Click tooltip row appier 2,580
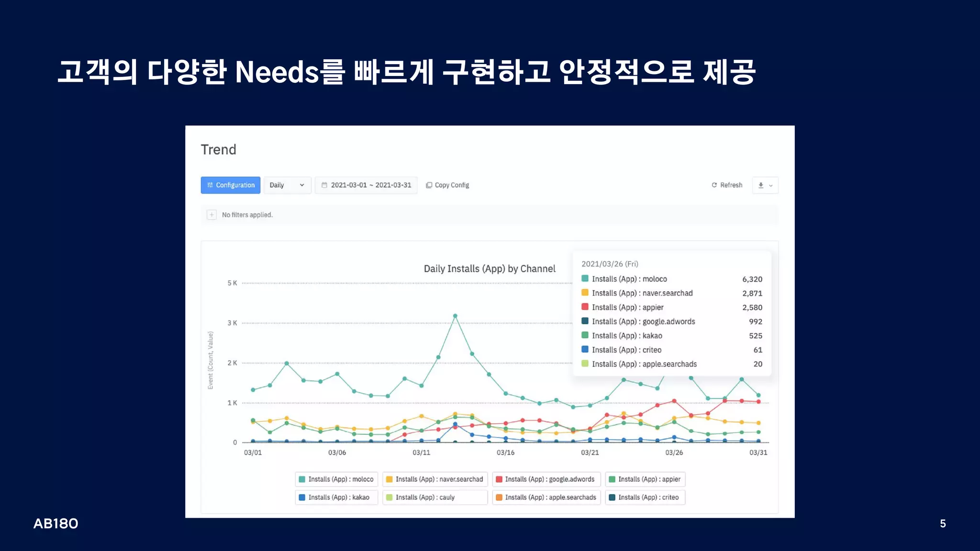980x551 pixels. tap(672, 307)
